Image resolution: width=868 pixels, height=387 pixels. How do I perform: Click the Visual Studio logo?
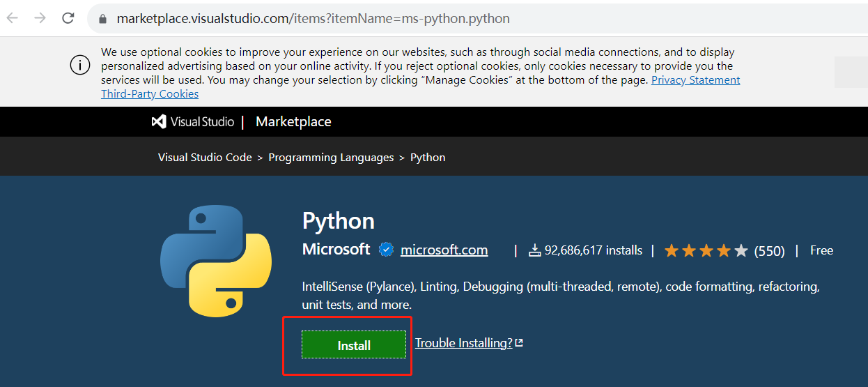(193, 121)
